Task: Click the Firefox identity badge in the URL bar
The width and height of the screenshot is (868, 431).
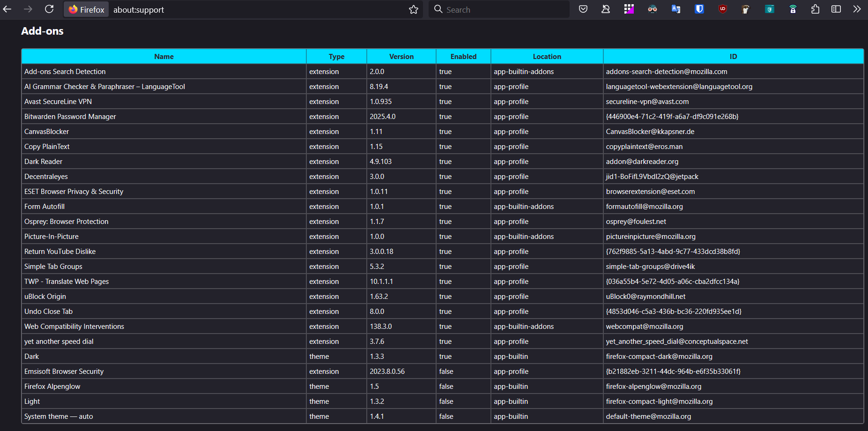Action: [x=87, y=9]
